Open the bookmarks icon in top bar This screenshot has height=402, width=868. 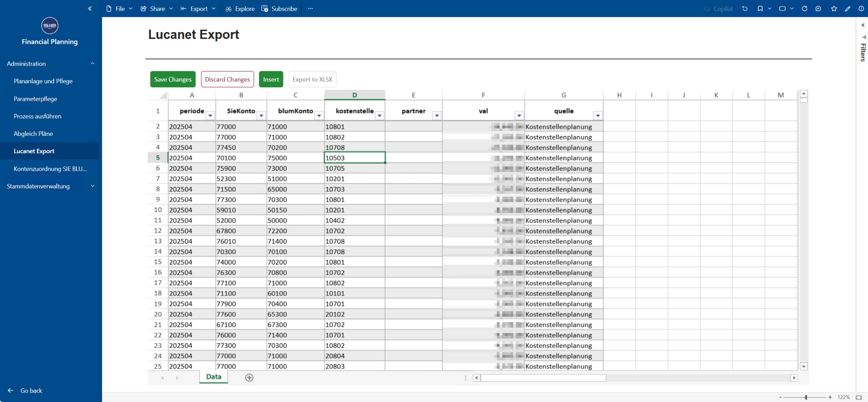(x=760, y=9)
